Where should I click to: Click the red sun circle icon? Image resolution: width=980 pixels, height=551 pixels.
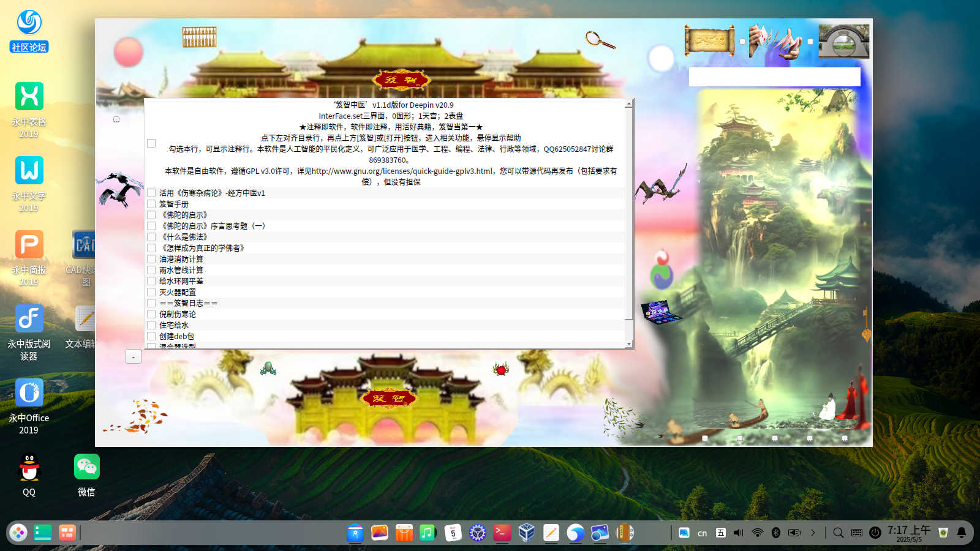(128, 52)
